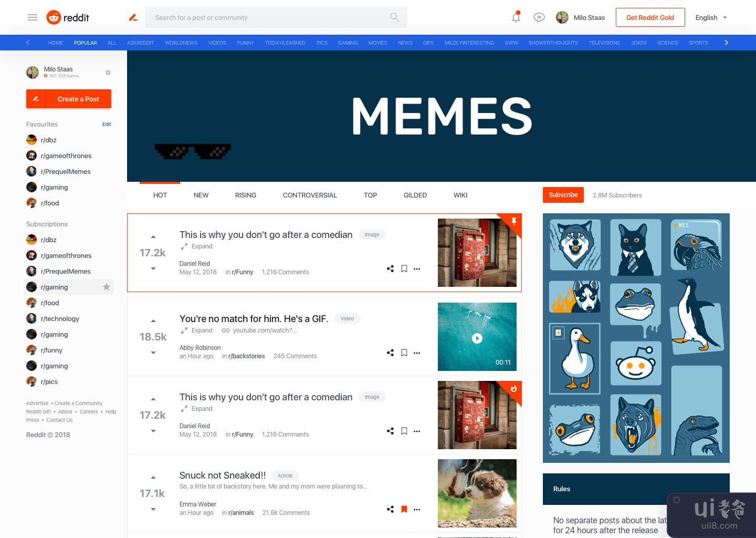The height and width of the screenshot is (538, 756).
Task: Downvote the Snuck not Sneaked post
Action: pyautogui.click(x=153, y=509)
